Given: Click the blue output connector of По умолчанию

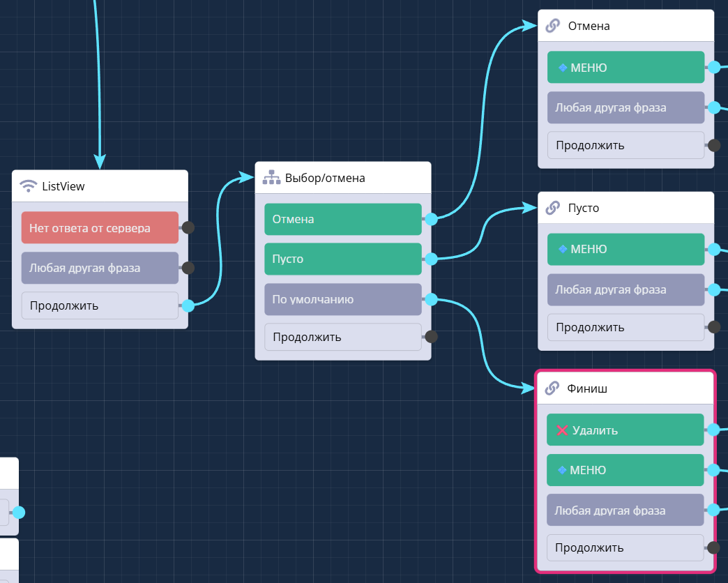Looking at the screenshot, I should click(431, 300).
